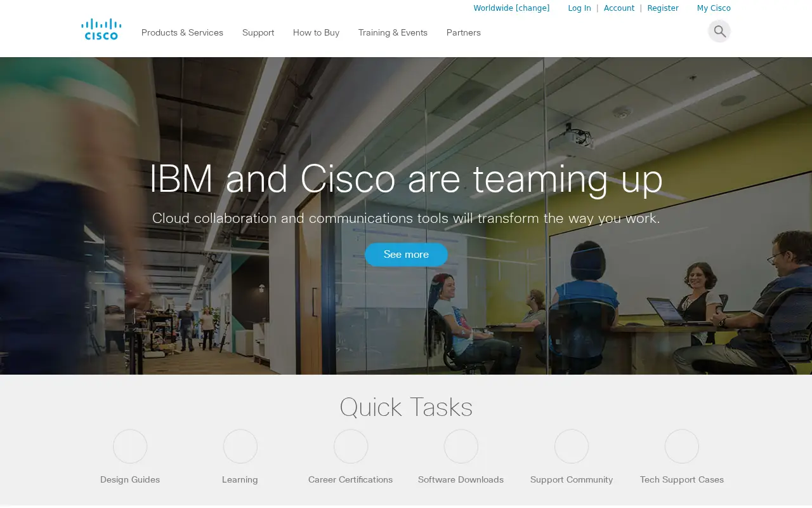Click the Quick Tasks heading
This screenshot has width=812, height=508.
pyautogui.click(x=406, y=407)
